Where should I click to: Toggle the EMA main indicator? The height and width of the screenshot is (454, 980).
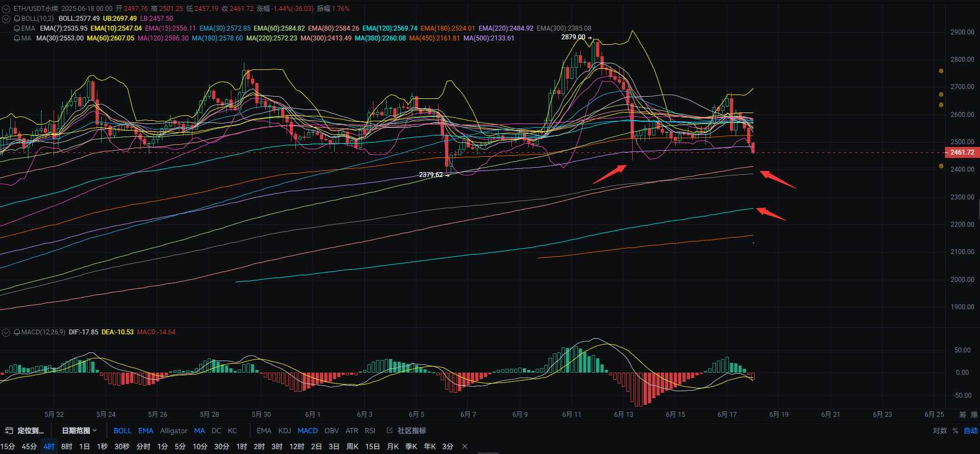[146, 431]
